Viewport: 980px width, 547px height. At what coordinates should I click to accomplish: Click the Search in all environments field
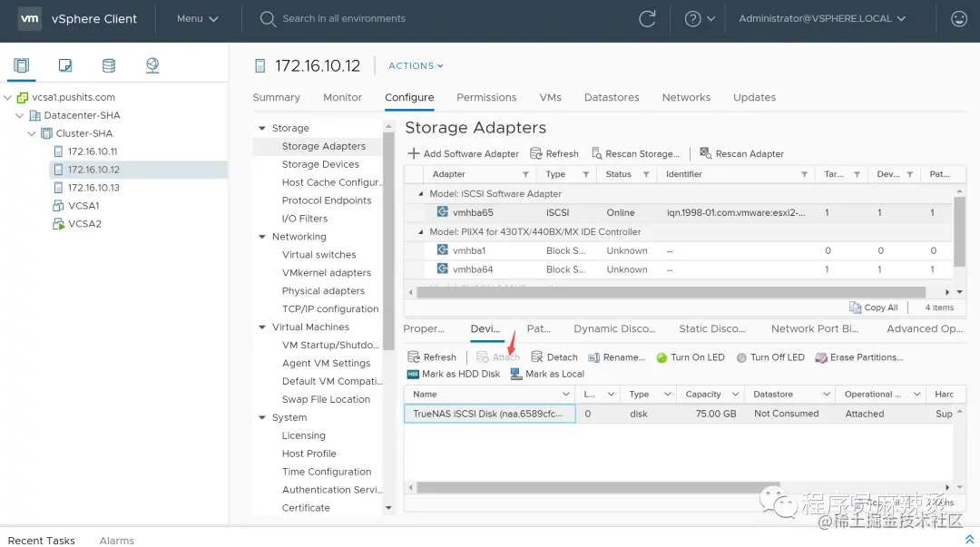pyautogui.click(x=344, y=19)
